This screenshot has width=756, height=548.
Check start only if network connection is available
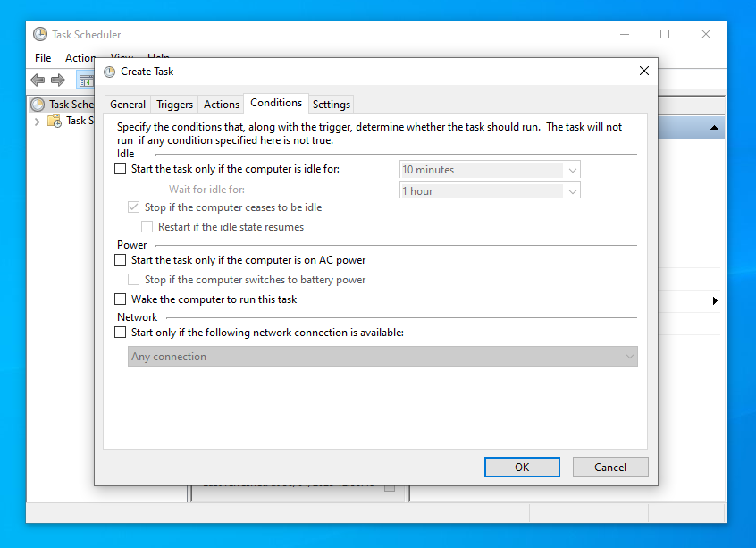pos(121,333)
